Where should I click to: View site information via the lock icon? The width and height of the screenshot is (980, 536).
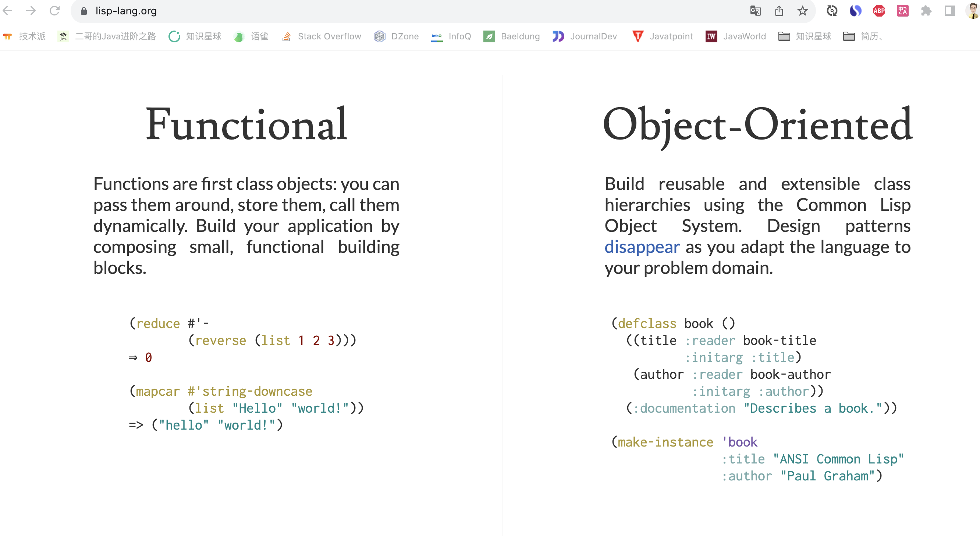[x=84, y=11]
